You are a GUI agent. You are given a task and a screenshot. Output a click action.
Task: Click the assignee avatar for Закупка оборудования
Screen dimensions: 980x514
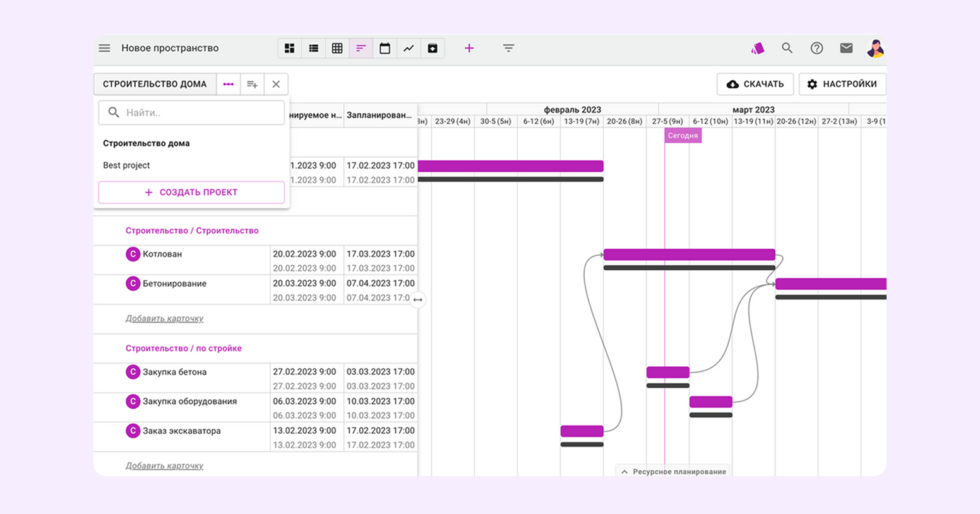click(x=133, y=401)
